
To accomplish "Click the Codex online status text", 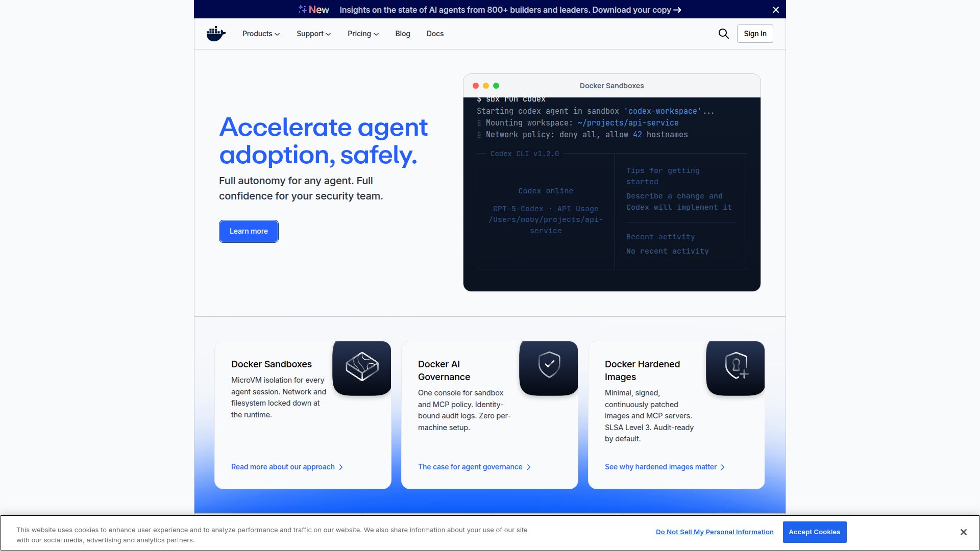I will pos(546,191).
